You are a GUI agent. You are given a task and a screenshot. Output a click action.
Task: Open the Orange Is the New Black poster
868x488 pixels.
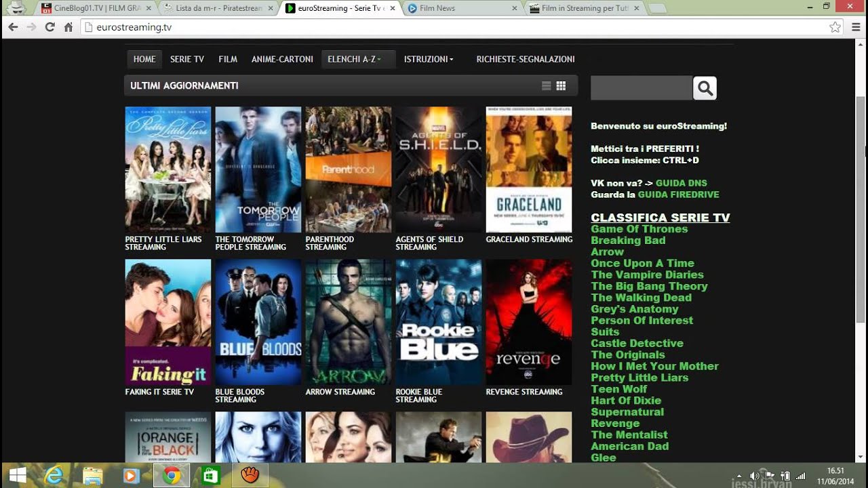[x=167, y=437]
